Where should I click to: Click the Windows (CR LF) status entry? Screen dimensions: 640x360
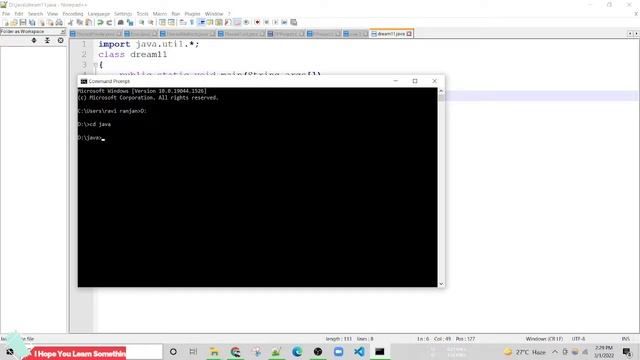(x=544, y=339)
